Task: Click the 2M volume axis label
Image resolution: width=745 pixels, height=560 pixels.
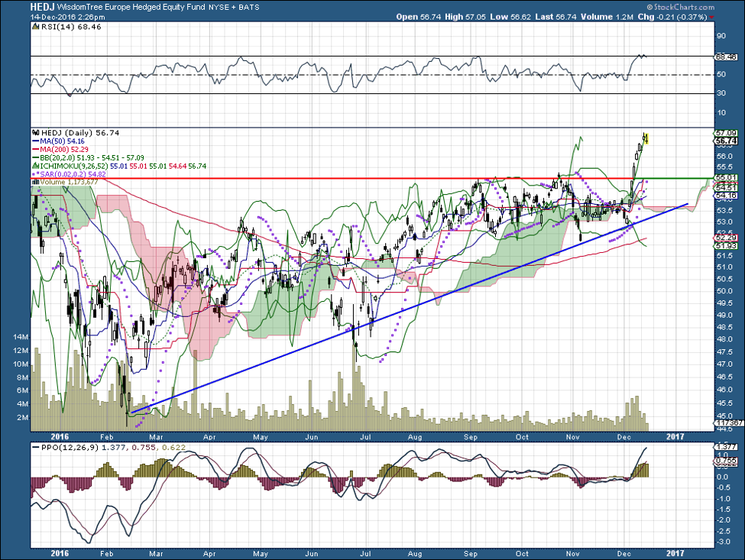Action: tap(23, 418)
